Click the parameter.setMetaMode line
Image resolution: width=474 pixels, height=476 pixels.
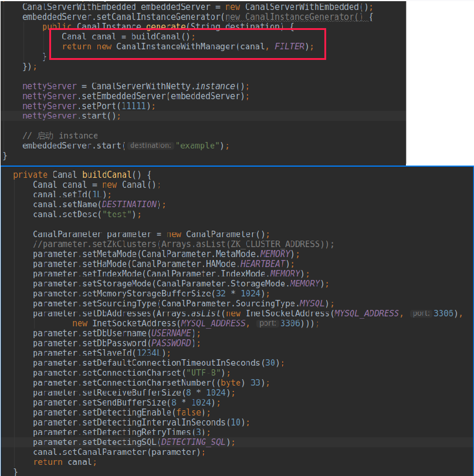tap(166, 254)
